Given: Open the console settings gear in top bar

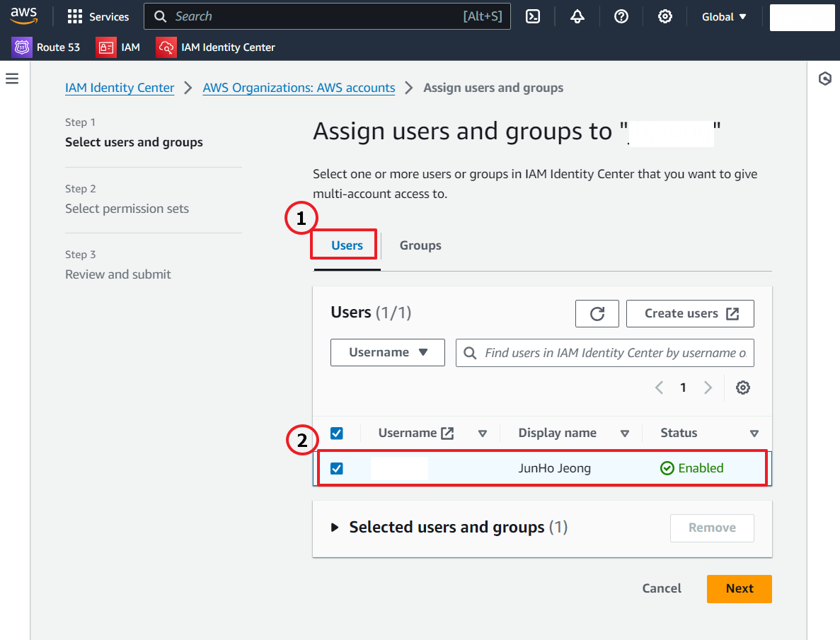Looking at the screenshot, I should (664, 16).
